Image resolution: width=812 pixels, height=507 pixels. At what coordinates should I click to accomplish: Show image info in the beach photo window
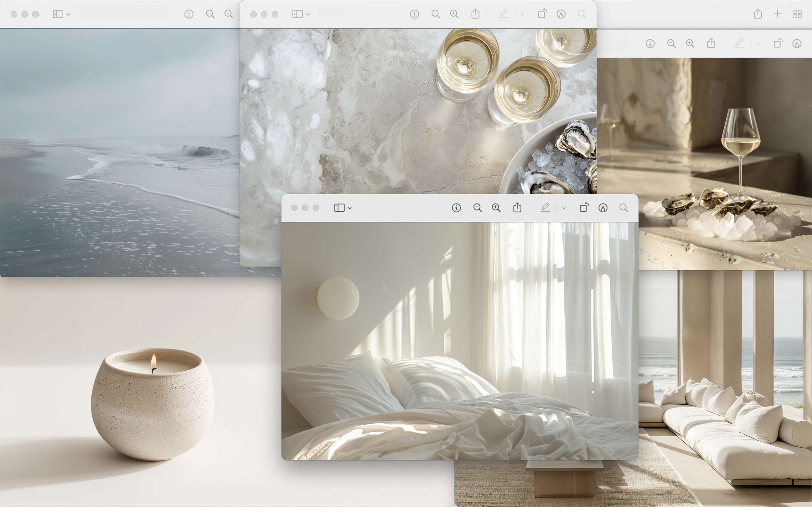pos(189,14)
